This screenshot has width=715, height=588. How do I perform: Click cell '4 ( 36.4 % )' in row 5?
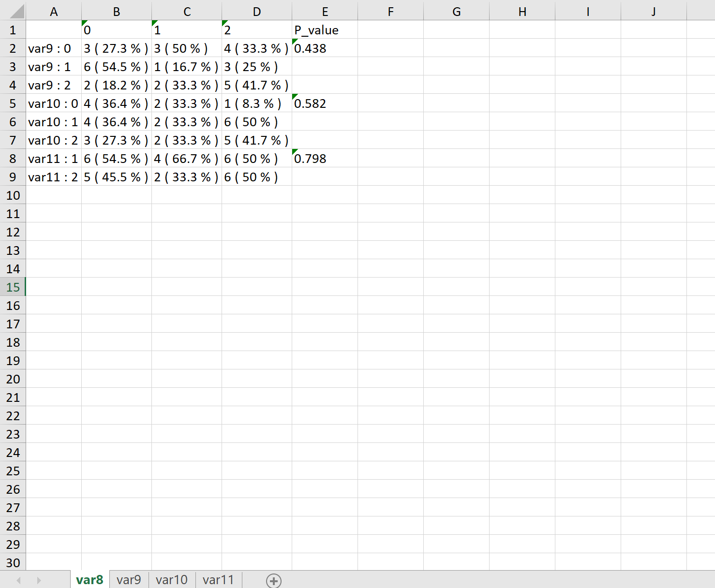coord(117,103)
